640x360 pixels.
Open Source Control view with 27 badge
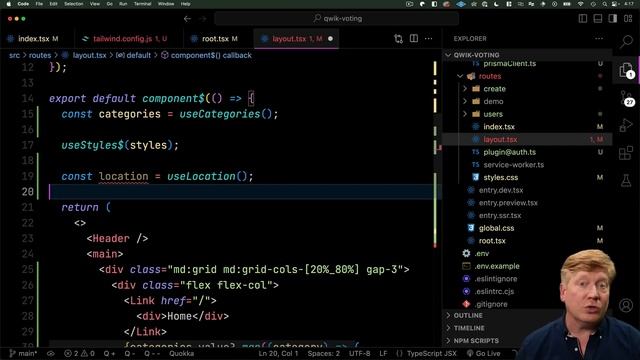pyautogui.click(x=626, y=98)
